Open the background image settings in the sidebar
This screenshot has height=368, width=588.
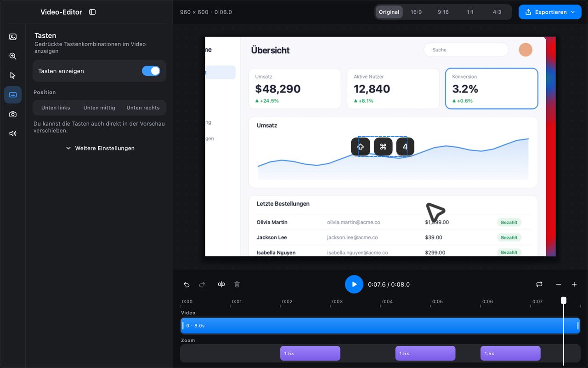coord(13,37)
